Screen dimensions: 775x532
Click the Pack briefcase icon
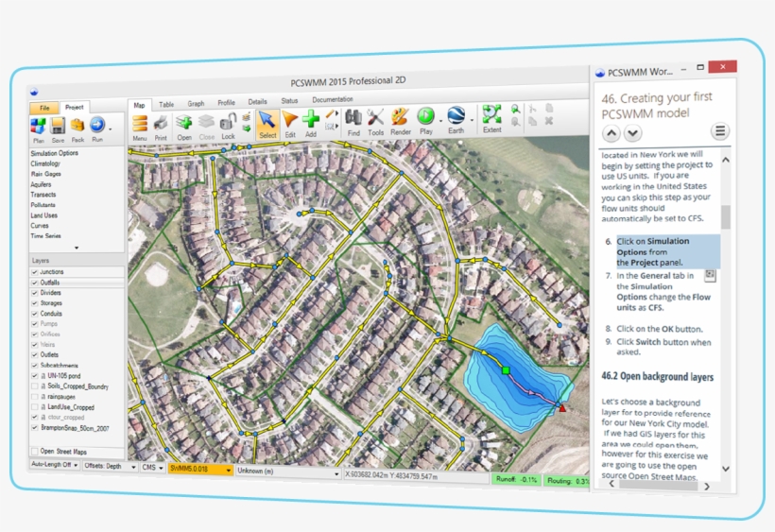[77, 126]
